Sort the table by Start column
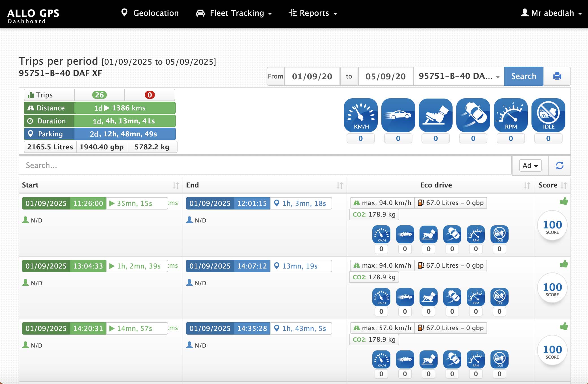 176,185
